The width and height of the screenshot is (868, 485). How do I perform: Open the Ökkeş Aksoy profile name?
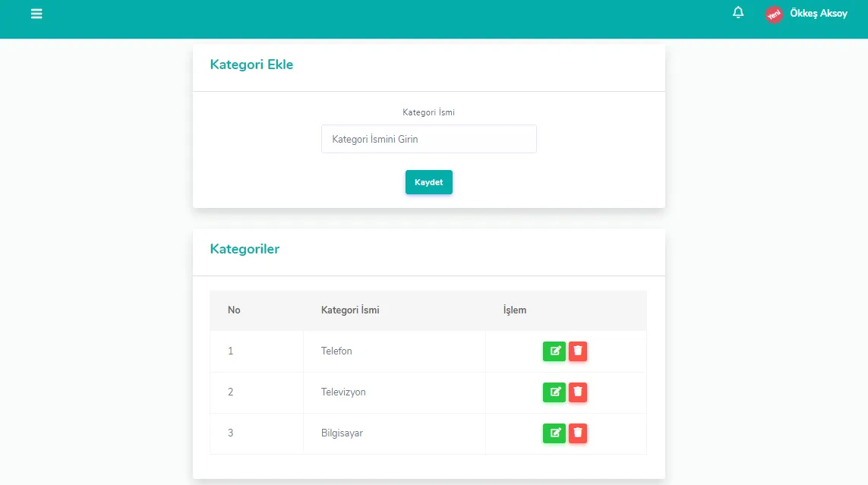click(x=818, y=14)
